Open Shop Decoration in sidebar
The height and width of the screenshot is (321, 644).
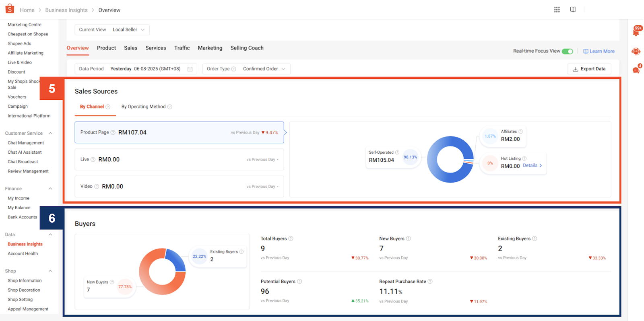(24, 290)
